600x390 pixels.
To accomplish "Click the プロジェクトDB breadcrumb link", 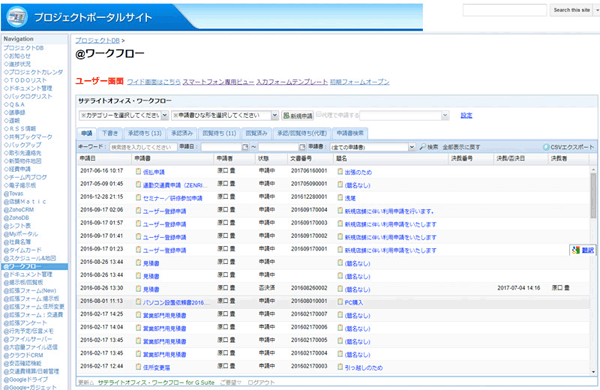I will pyautogui.click(x=97, y=40).
